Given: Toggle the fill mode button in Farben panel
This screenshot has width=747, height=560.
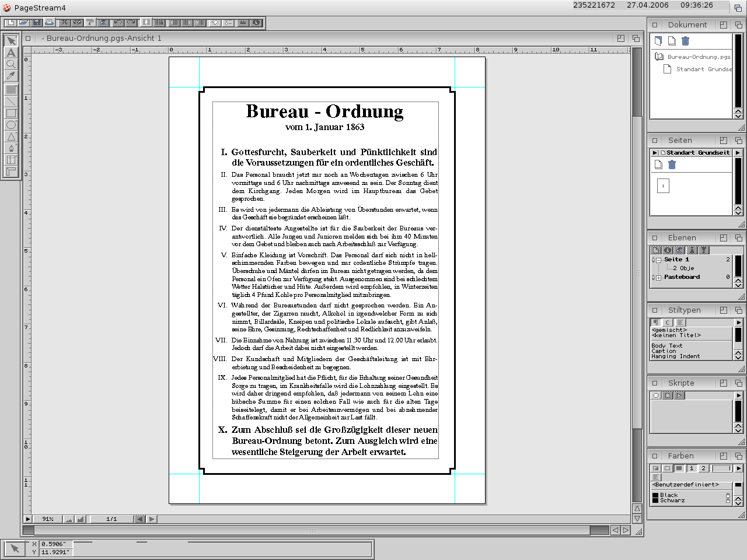Looking at the screenshot, I should 679,468.
